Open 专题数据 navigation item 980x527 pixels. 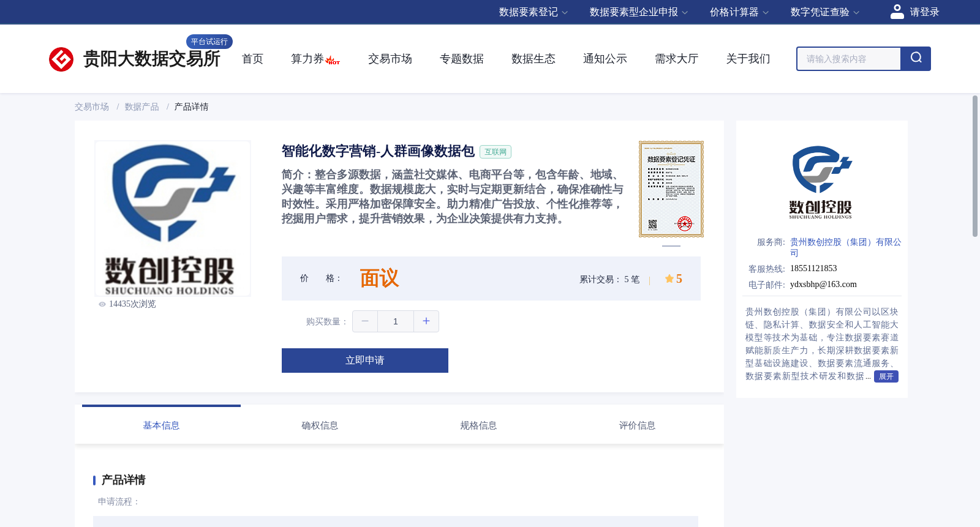click(x=462, y=59)
